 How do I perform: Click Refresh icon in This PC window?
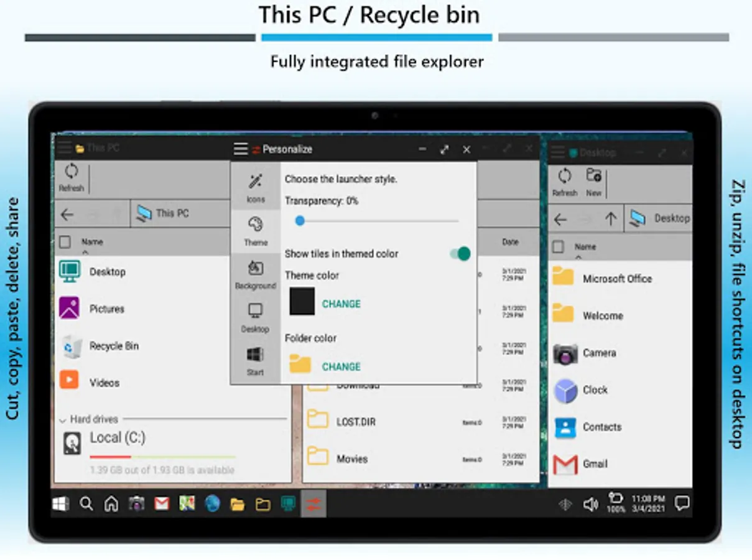tap(71, 177)
